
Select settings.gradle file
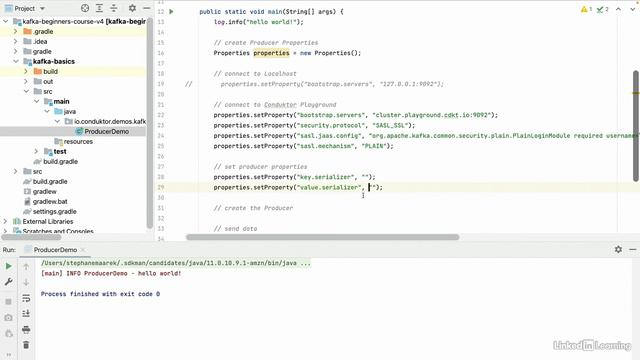(50, 211)
